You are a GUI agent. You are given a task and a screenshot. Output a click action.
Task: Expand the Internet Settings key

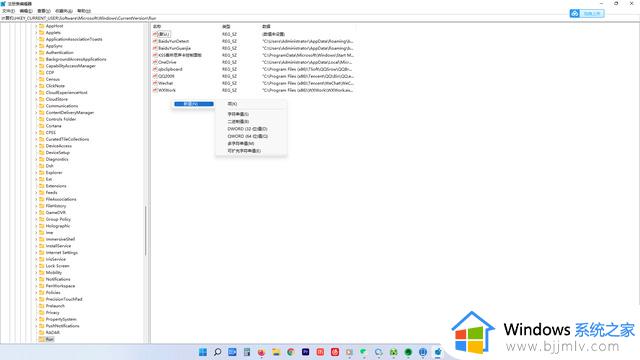pos(36,253)
